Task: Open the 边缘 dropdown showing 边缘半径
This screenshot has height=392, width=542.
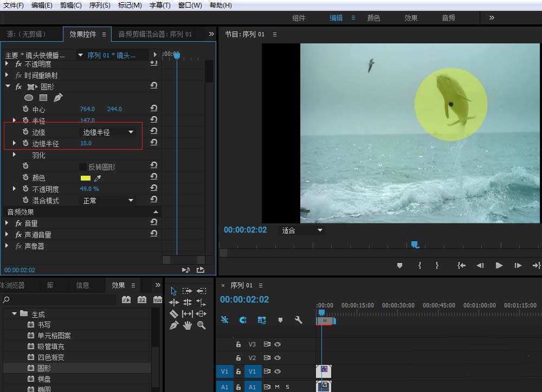Action: pyautogui.click(x=107, y=132)
